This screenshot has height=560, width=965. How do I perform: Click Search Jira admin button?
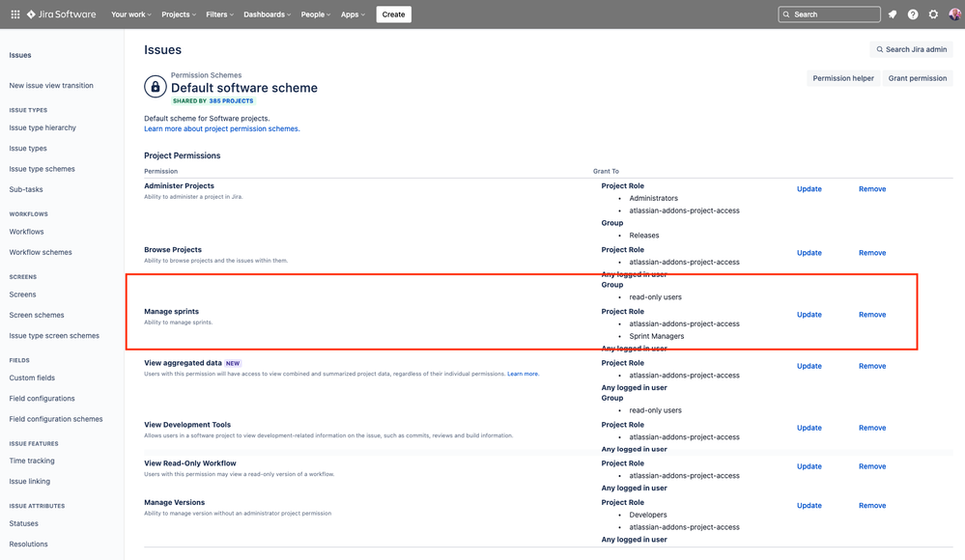coord(912,49)
